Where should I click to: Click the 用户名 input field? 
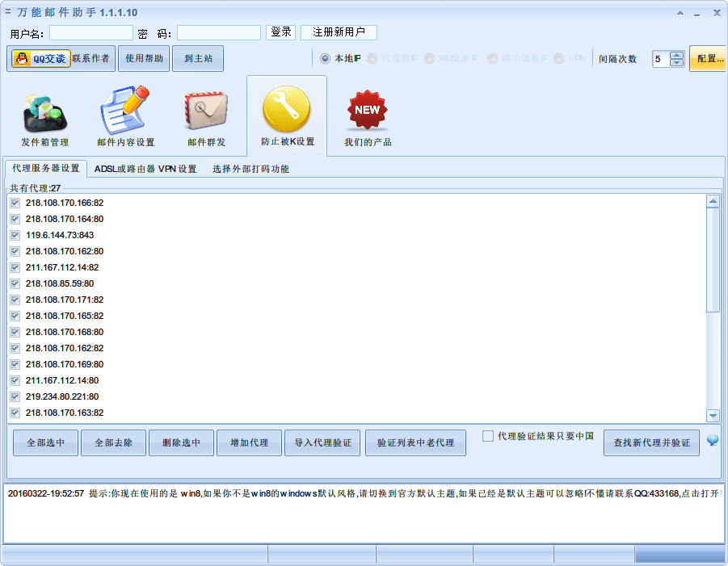(x=91, y=32)
